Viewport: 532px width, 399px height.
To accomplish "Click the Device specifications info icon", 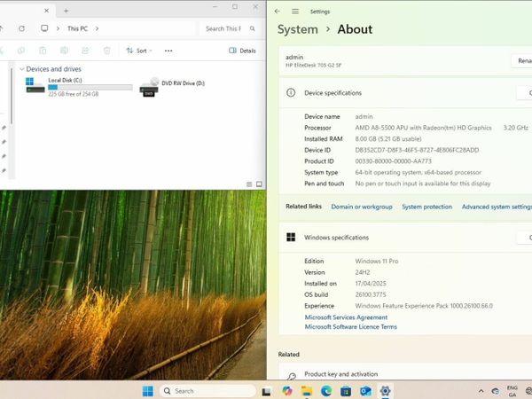I will pyautogui.click(x=291, y=92).
